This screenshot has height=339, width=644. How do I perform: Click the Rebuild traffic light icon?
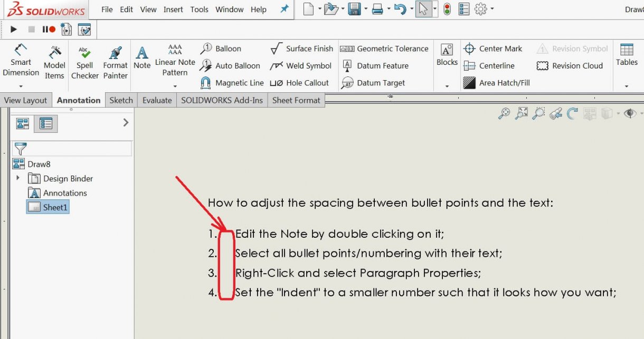pos(447,9)
